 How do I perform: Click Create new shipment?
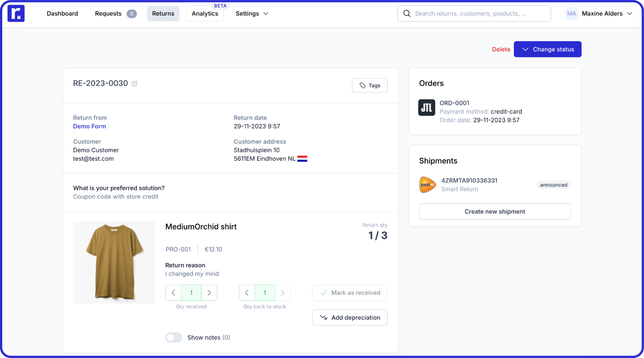[495, 211]
